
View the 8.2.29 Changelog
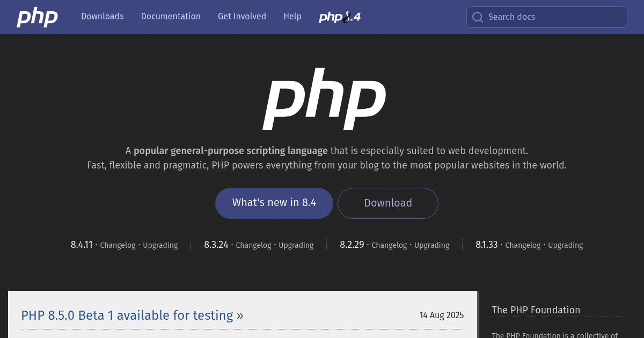tap(389, 245)
